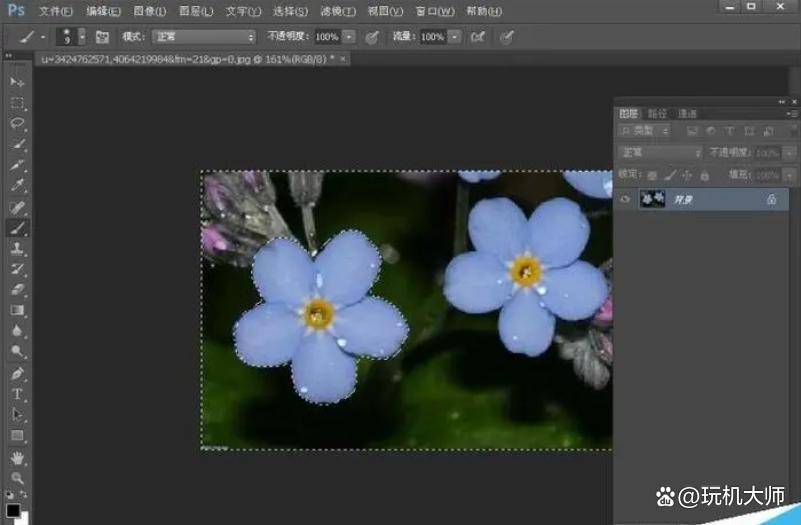801x525 pixels.
Task: Open the Brush panel toggle icon
Action: coord(102,37)
